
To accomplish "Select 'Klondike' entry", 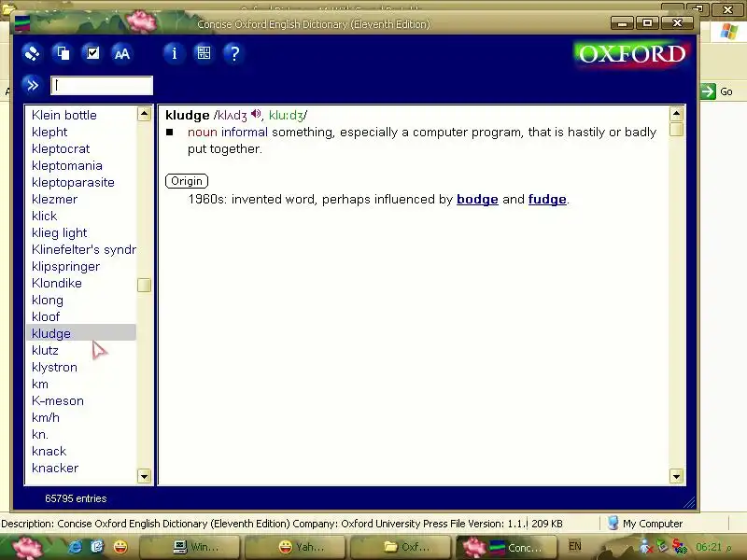I will point(57,284).
